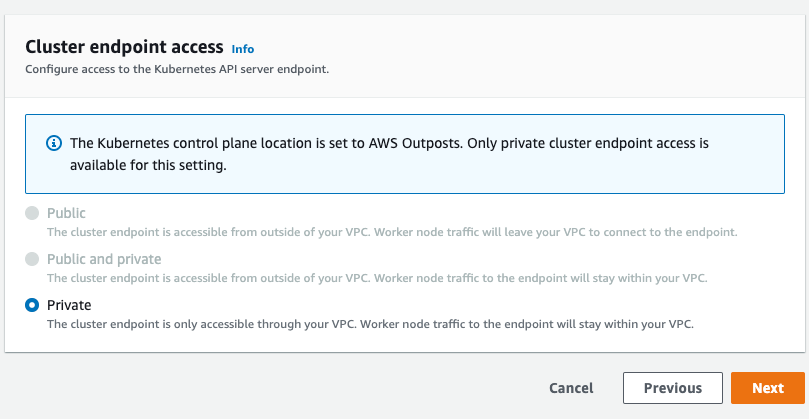Image resolution: width=809 pixels, height=419 pixels.
Task: Select the Private radio button
Action: [32, 305]
